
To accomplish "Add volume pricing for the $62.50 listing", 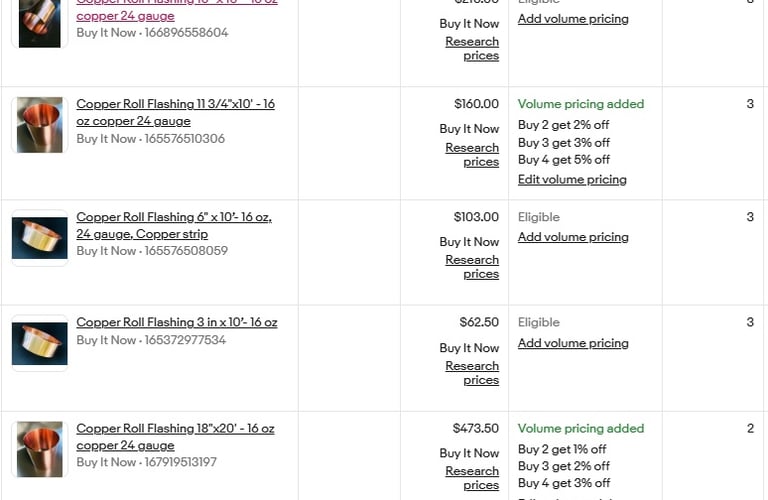I will coord(573,343).
